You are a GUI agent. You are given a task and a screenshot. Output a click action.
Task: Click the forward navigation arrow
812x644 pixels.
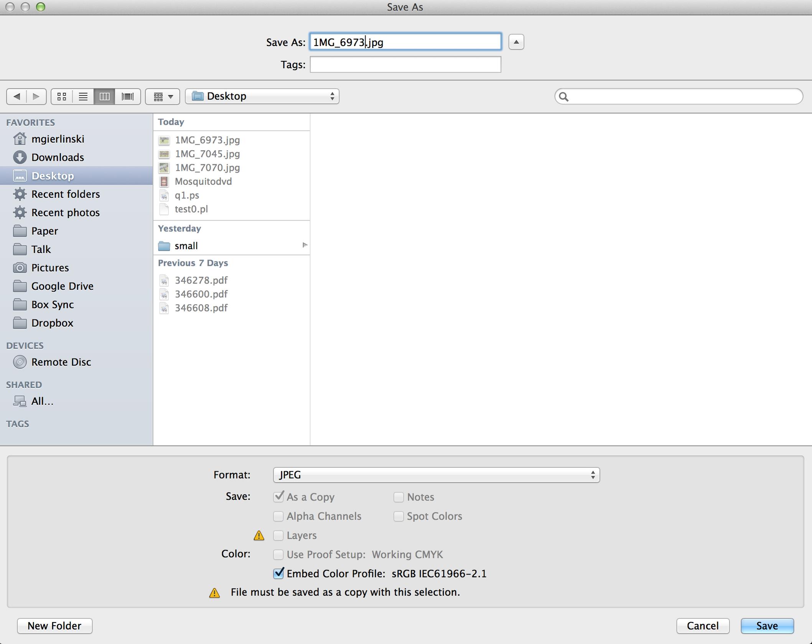tap(36, 96)
